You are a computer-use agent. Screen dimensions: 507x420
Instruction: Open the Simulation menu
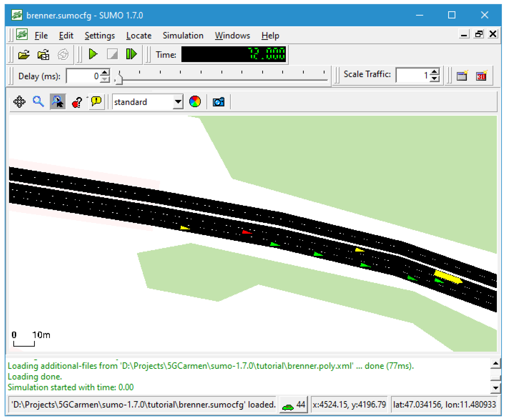click(183, 36)
